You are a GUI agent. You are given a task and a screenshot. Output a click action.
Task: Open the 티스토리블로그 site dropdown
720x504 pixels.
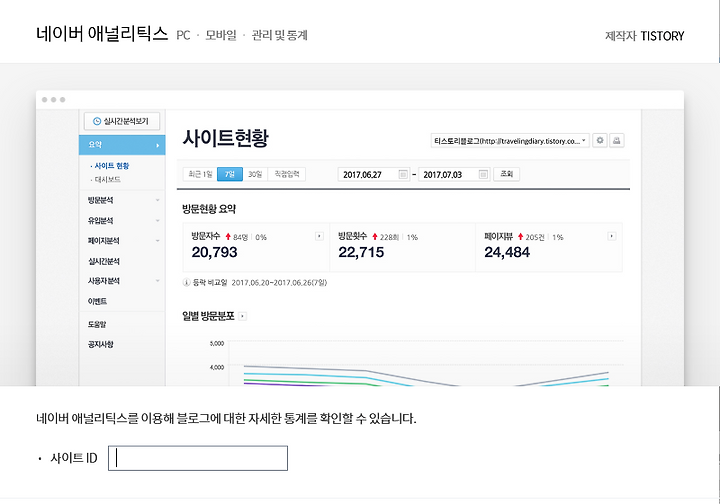(x=510, y=141)
